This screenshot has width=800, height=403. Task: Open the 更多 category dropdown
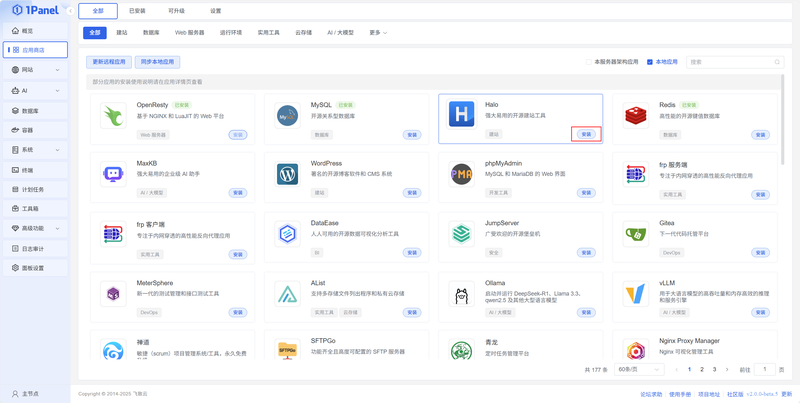click(378, 33)
